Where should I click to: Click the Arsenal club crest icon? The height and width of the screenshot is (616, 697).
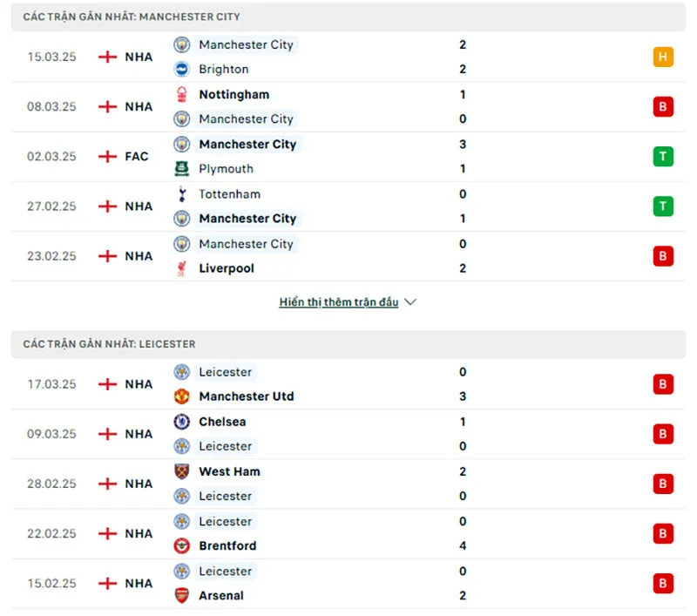pos(181,596)
